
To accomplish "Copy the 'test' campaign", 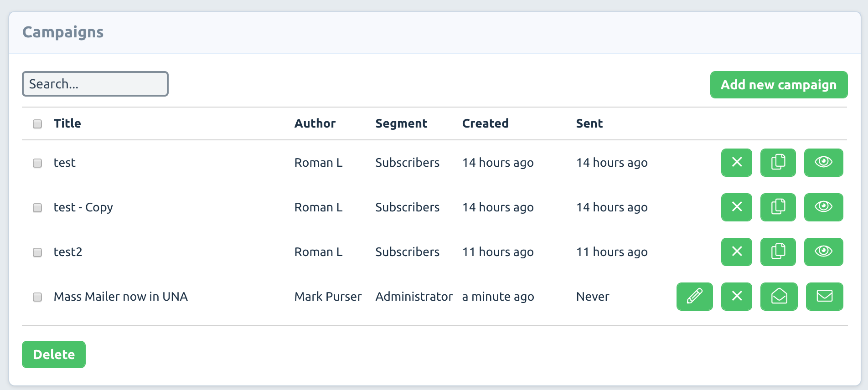I will coord(778,163).
